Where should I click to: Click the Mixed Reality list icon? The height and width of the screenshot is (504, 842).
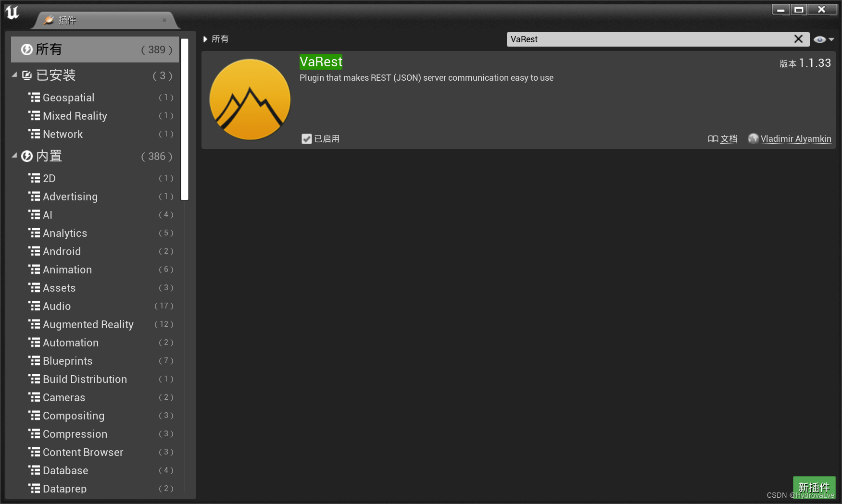click(34, 116)
